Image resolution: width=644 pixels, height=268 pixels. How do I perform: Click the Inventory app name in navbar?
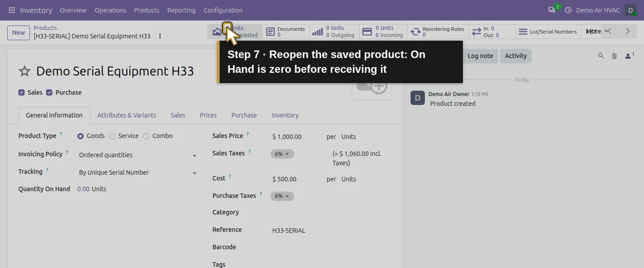coord(36,10)
